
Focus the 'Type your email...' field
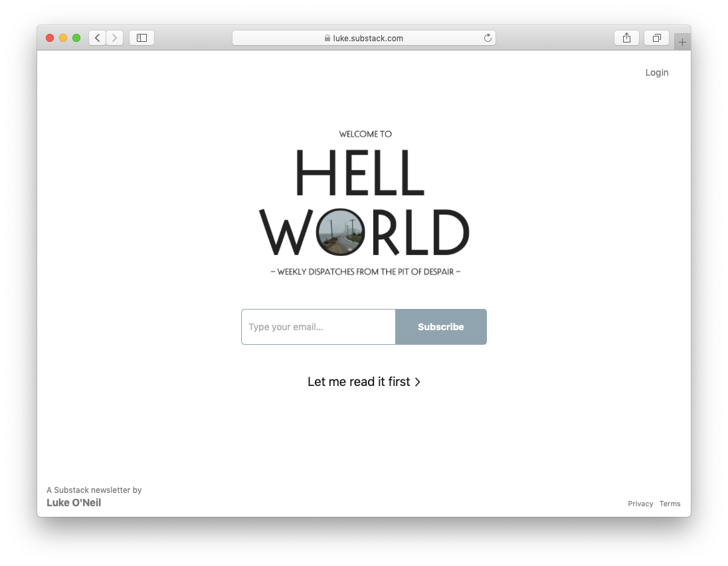click(319, 327)
